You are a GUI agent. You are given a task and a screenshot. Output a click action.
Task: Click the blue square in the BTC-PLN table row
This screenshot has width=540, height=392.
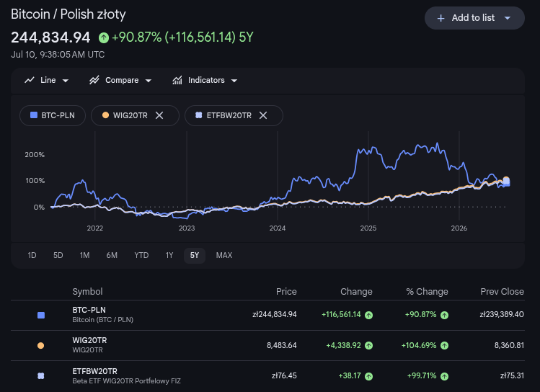(x=41, y=315)
